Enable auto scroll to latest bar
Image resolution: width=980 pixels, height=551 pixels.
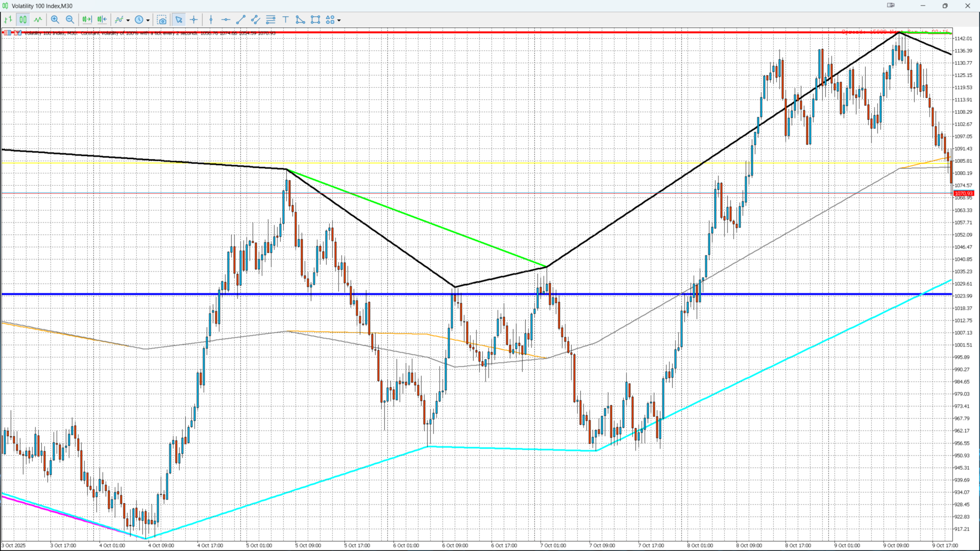[87, 20]
